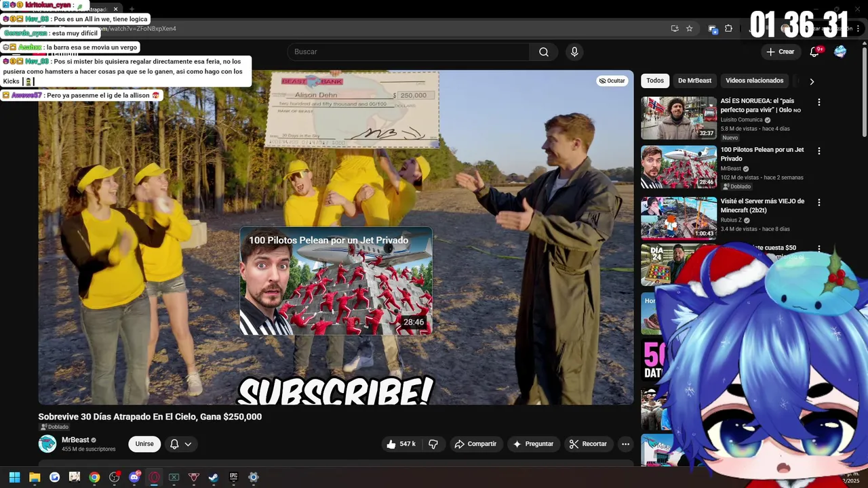Open the YouTube notifications bell
Viewport: 868px width, 488px height.
[814, 52]
